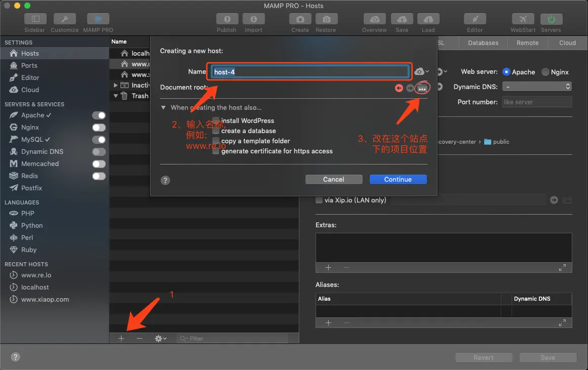Open the gear actions menu below hosts list
Image resolution: width=588 pixels, height=370 pixels.
[161, 339]
